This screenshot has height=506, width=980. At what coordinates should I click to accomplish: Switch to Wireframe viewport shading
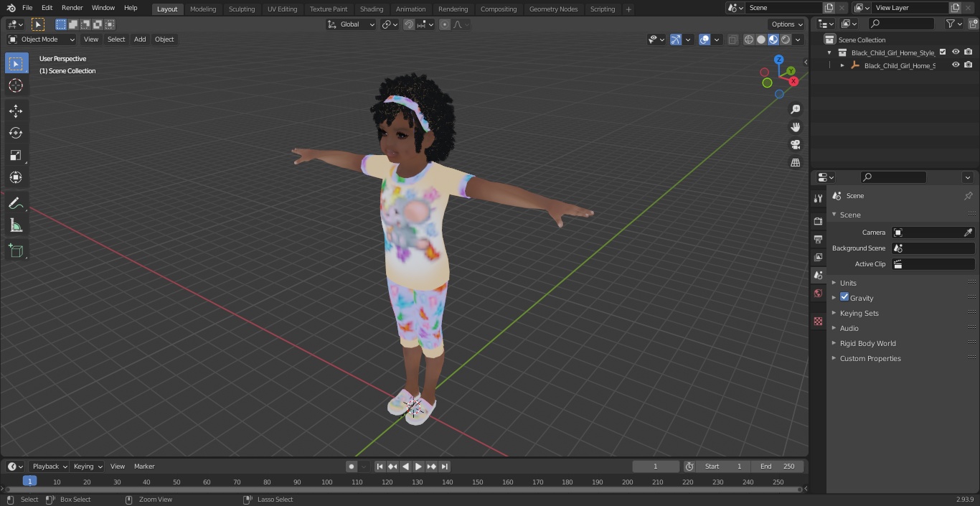749,39
